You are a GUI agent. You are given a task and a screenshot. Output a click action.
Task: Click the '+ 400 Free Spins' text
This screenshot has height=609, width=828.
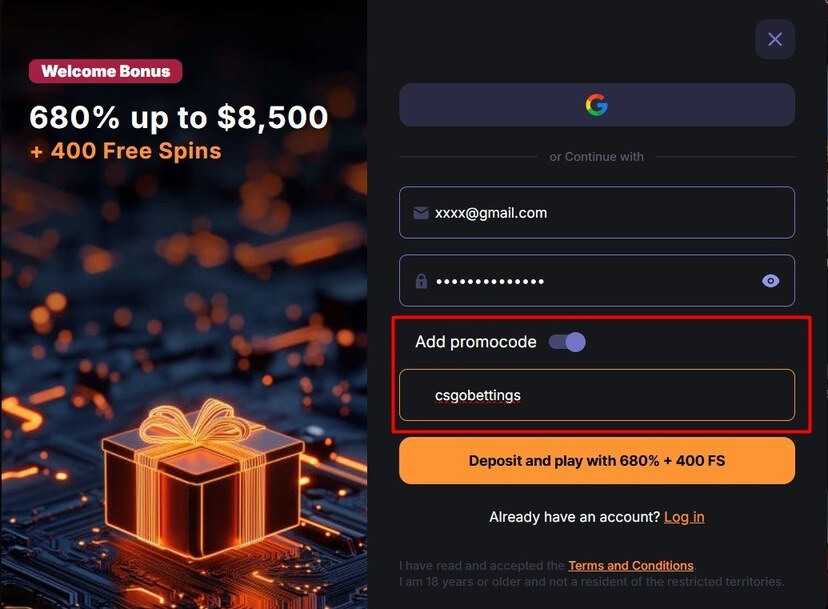tap(125, 151)
